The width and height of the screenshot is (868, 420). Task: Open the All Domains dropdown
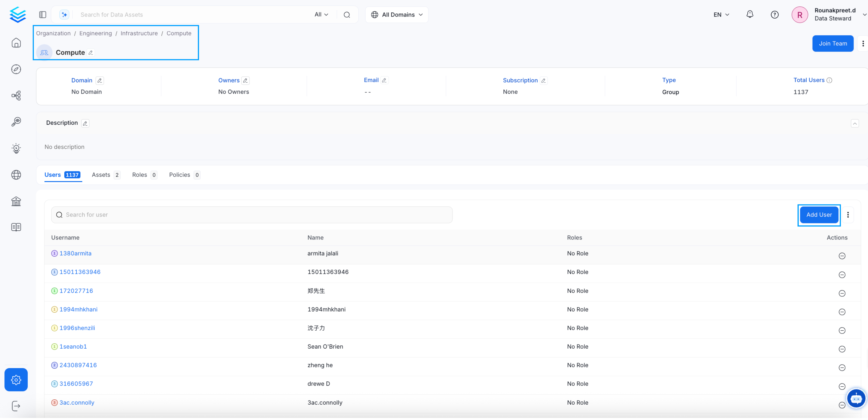397,14
